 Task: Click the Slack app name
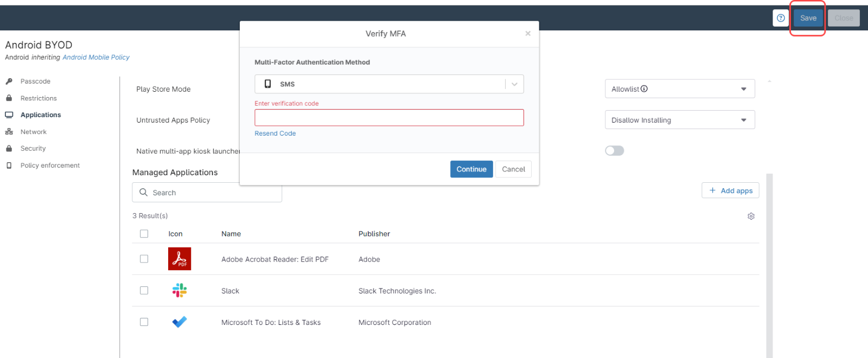coord(230,291)
